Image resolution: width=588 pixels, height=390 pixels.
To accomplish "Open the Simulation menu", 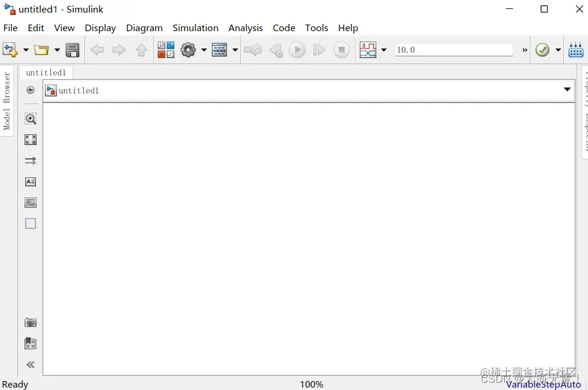I will click(x=195, y=28).
